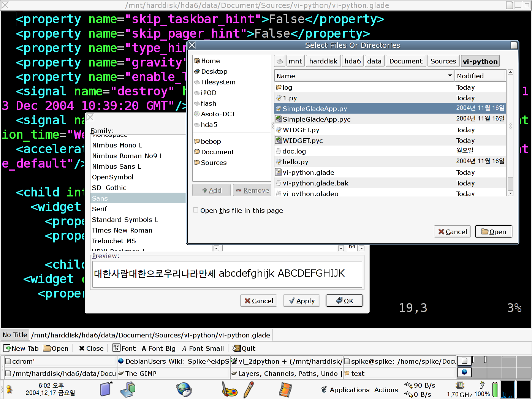Click the purple notebook panel launcher
The image size is (532, 399).
pyautogui.click(x=106, y=389)
